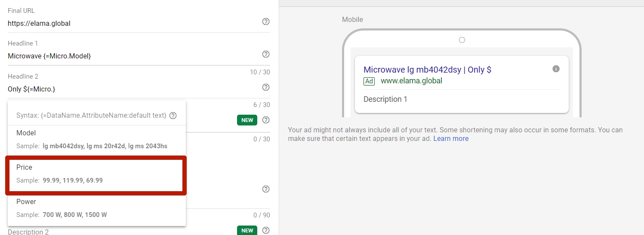Click the ad info icon in mobile preview
Image resolution: width=644 pixels, height=235 pixels.
pos(556,69)
